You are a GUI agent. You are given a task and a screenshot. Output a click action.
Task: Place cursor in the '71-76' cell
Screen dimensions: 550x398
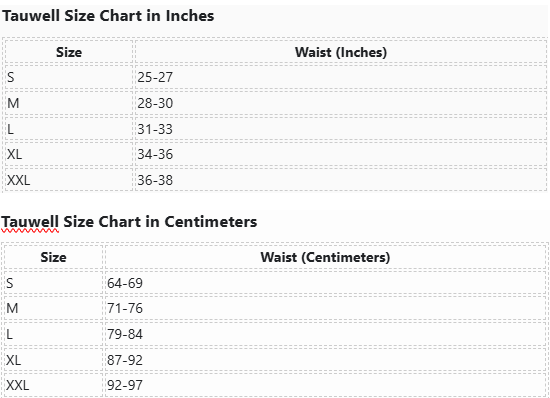point(325,308)
